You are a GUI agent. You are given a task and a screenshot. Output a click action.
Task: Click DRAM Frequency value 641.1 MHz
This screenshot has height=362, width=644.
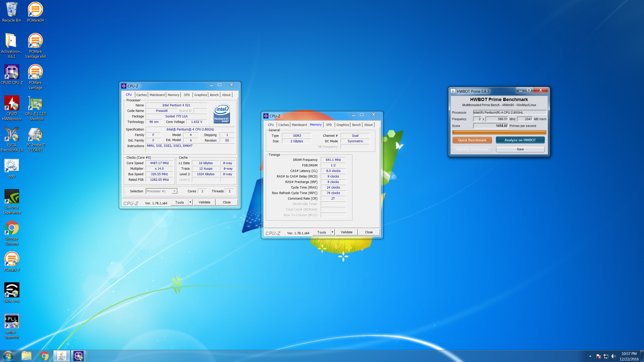click(x=333, y=160)
